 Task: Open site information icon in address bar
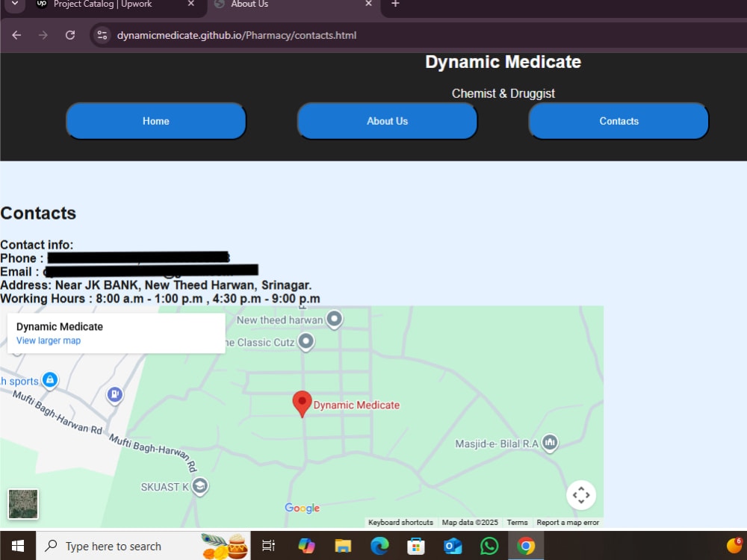102,35
